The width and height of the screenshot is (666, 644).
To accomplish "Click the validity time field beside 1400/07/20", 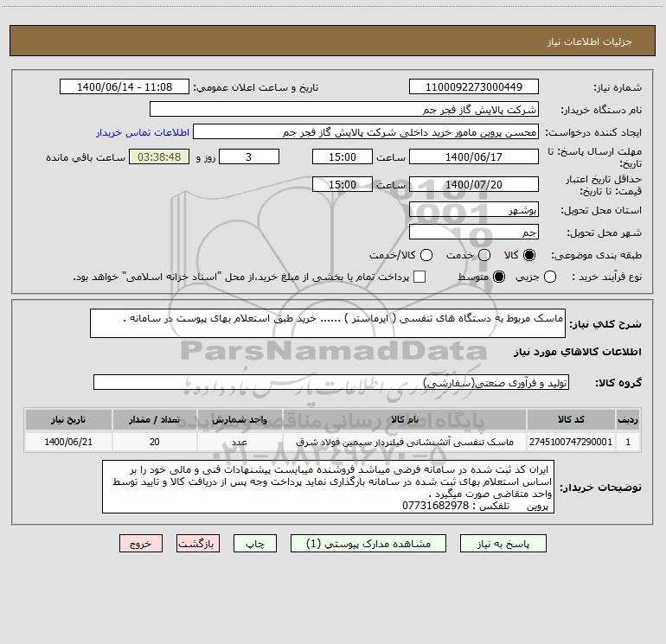I will pos(343,184).
